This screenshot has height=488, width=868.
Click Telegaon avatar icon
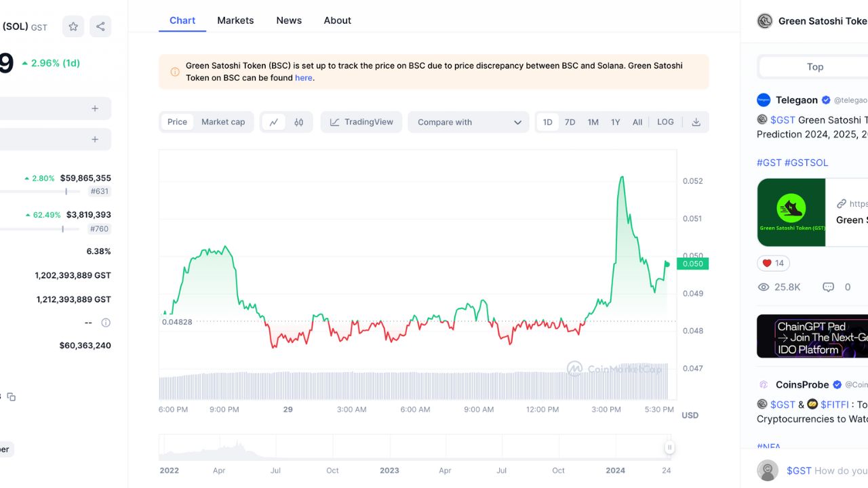click(x=764, y=100)
